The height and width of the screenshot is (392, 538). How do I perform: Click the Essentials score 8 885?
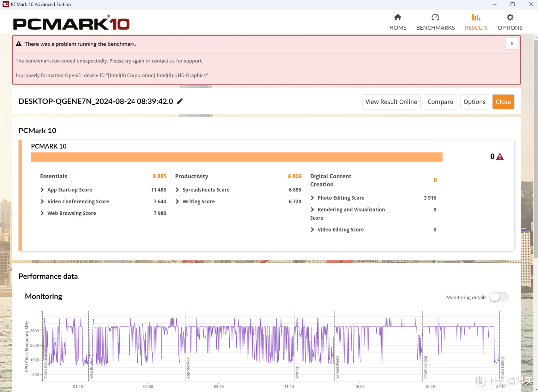tap(159, 176)
